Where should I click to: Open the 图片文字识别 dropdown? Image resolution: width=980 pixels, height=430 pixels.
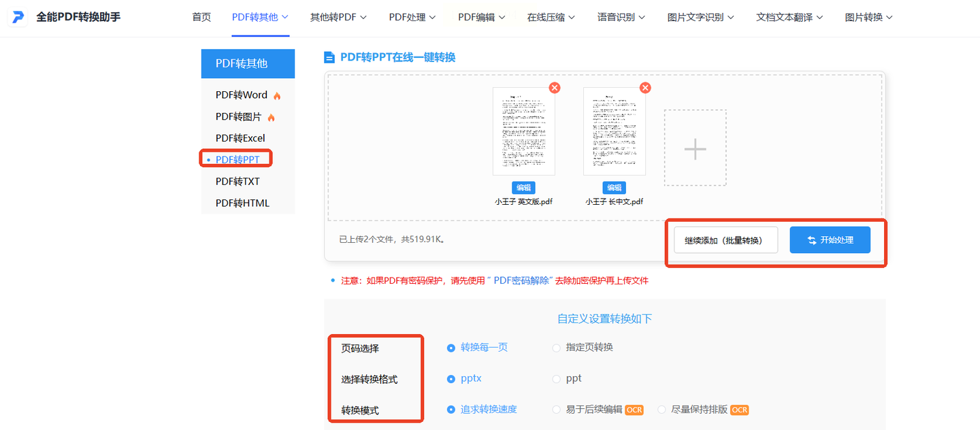700,17
